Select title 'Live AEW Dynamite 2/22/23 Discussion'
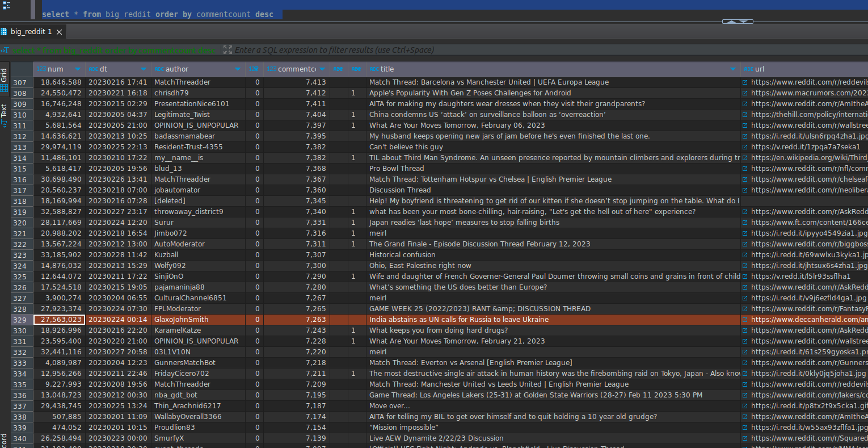This screenshot has width=868, height=448. coord(553,438)
